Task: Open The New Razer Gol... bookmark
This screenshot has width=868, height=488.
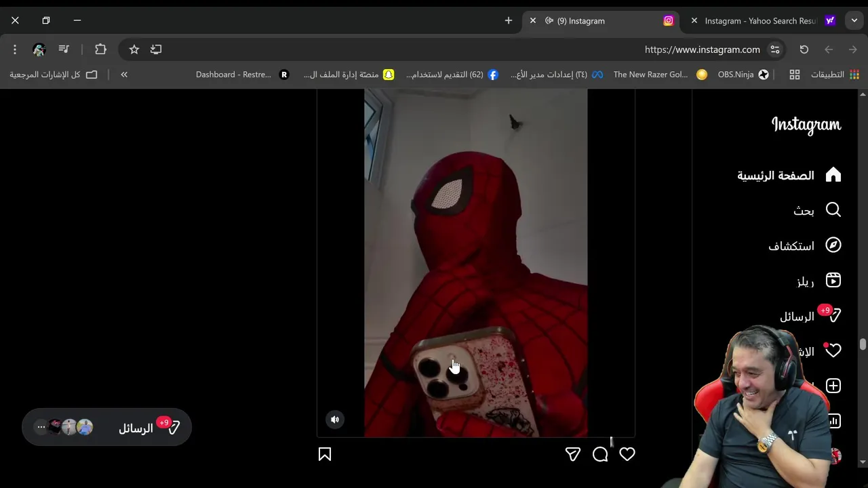Action: 660,75
